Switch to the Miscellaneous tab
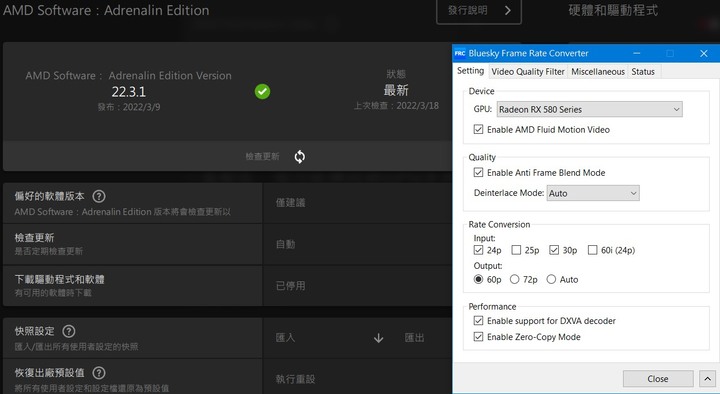 pos(598,72)
